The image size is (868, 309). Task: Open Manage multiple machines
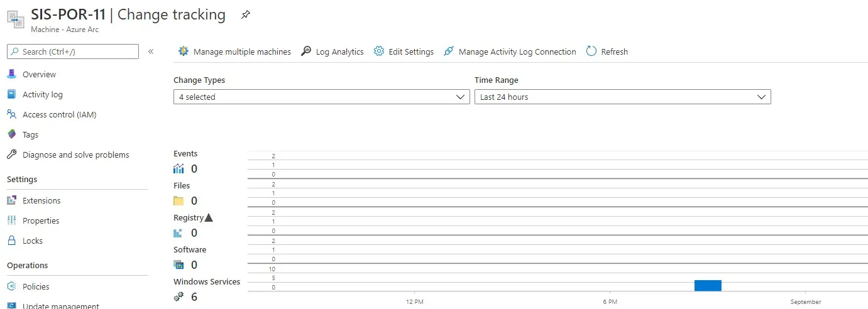click(x=234, y=51)
